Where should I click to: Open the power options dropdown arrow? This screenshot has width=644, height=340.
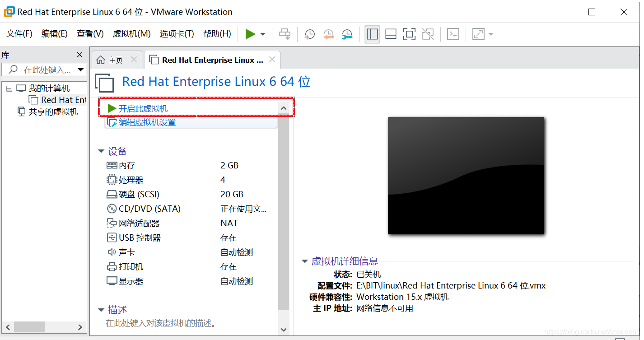[x=263, y=34]
